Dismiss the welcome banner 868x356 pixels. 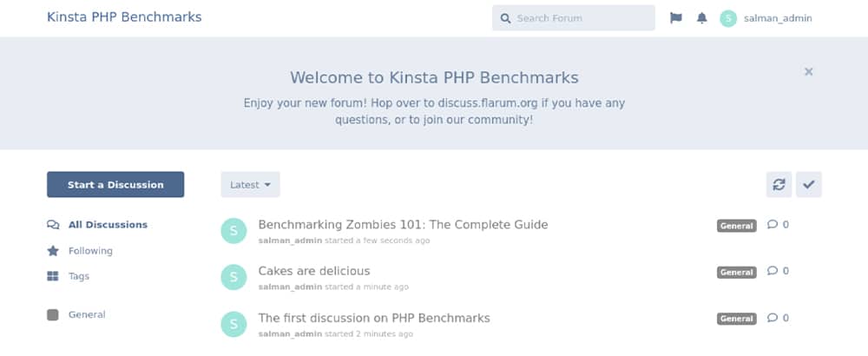click(808, 72)
